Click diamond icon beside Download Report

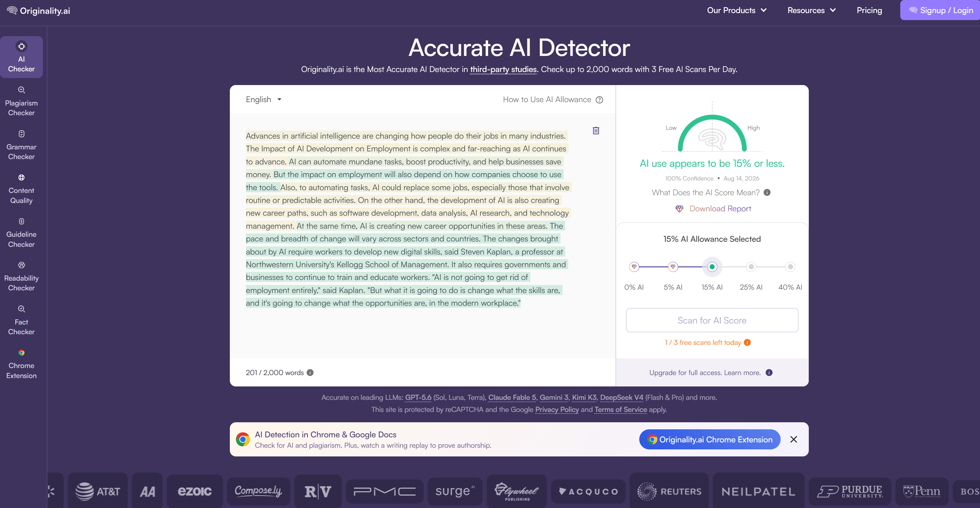[x=679, y=209]
